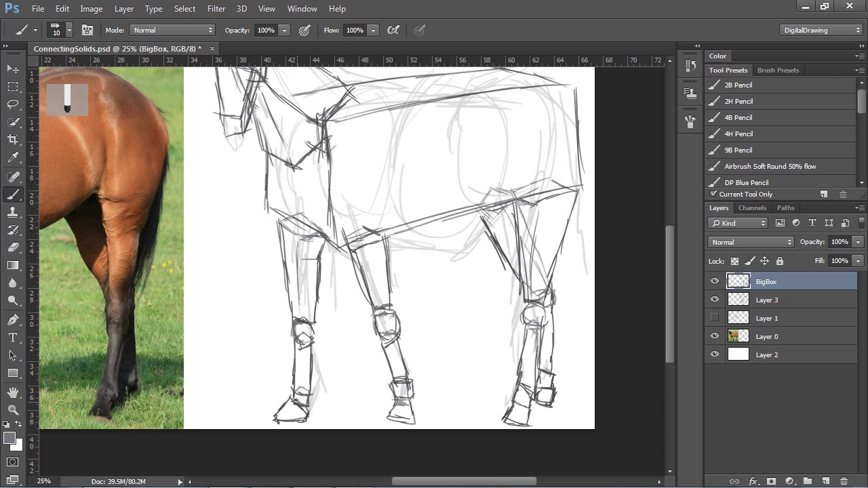The height and width of the screenshot is (488, 868).
Task: Choose Airbrush Soft Round 50% flow preset
Action: [x=780, y=166]
